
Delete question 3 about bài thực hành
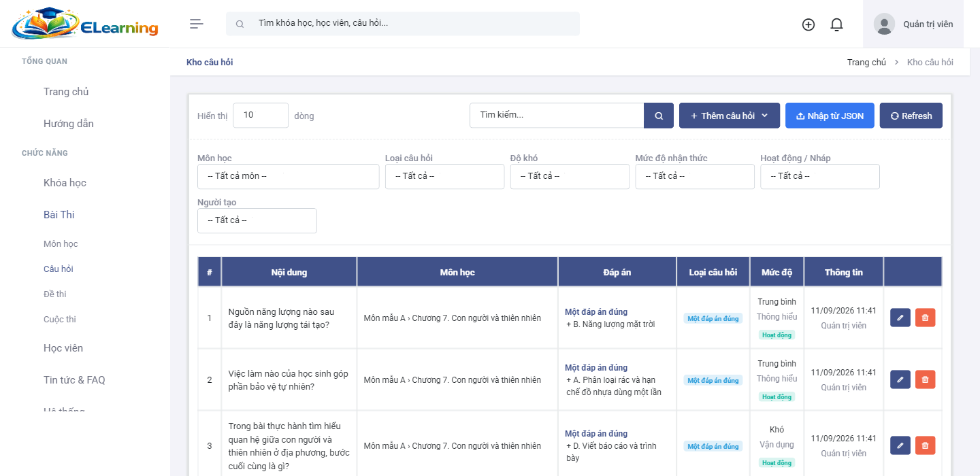click(x=925, y=445)
